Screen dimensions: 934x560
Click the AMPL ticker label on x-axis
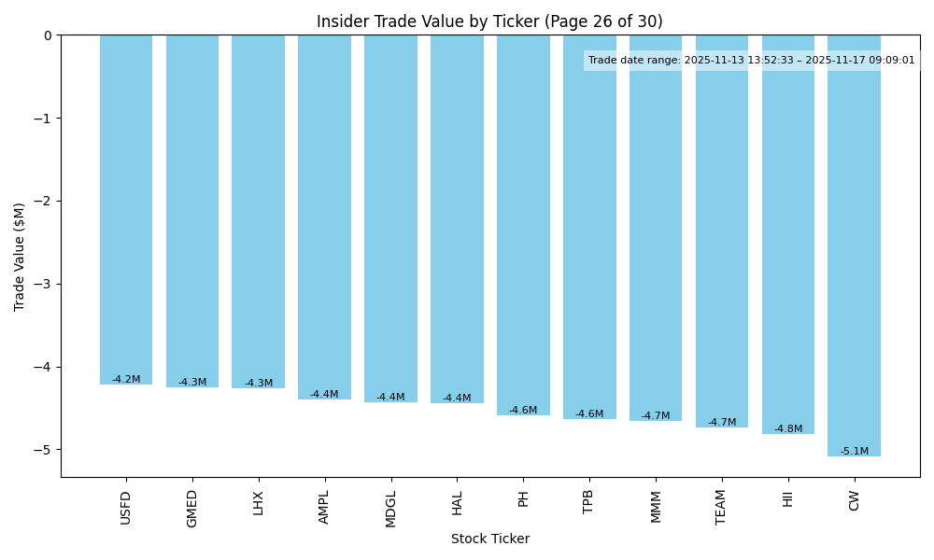tap(324, 507)
